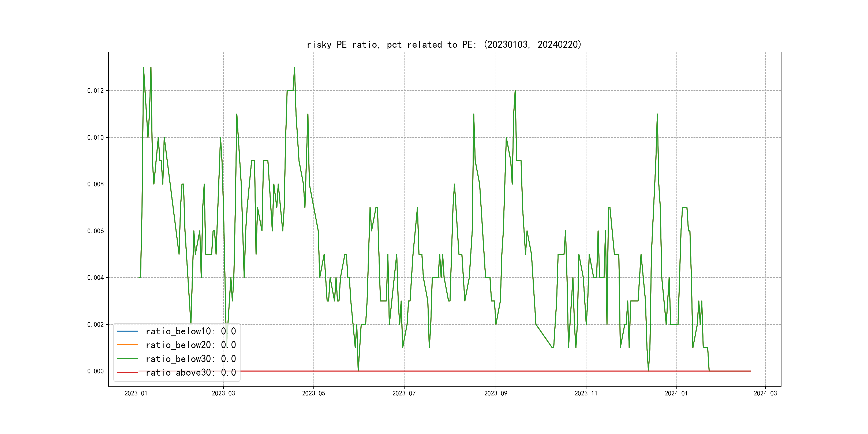This screenshot has height=434, width=868.
Task: Click the 2023-05 x-axis tick label
Action: click(313, 393)
